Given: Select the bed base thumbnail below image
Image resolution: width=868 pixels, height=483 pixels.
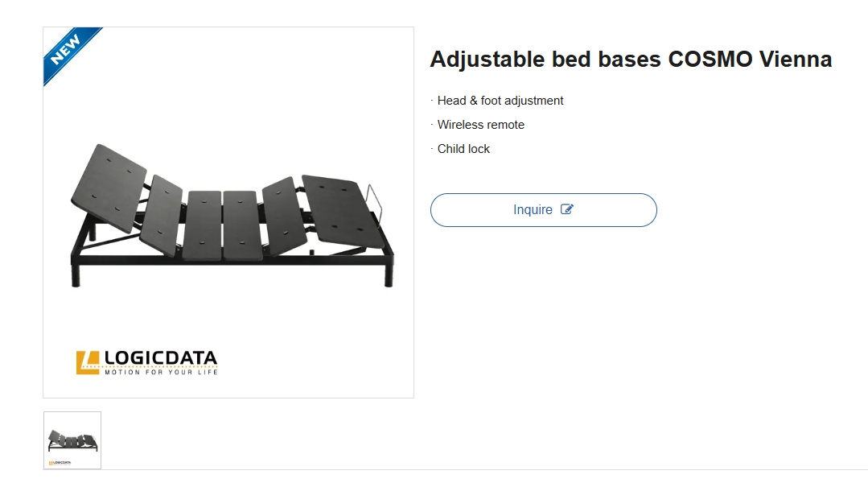Looking at the screenshot, I should (x=72, y=440).
